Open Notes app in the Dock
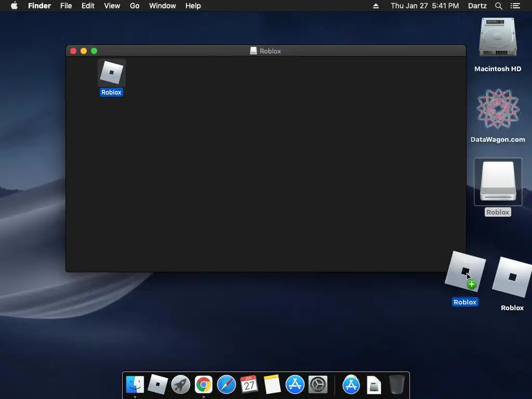This screenshot has width=532, height=399. (272, 384)
